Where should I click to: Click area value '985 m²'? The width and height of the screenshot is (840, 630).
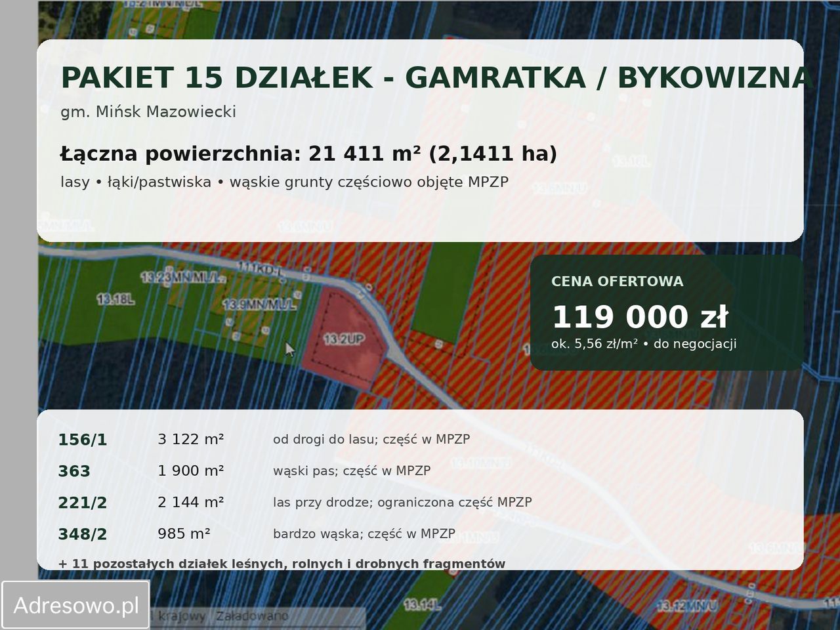[x=184, y=534]
